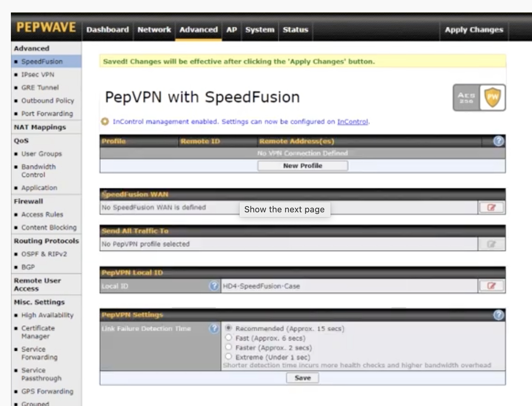Open NAT Mappings in the sidebar
Viewport: 532px width, 406px height.
pos(40,127)
